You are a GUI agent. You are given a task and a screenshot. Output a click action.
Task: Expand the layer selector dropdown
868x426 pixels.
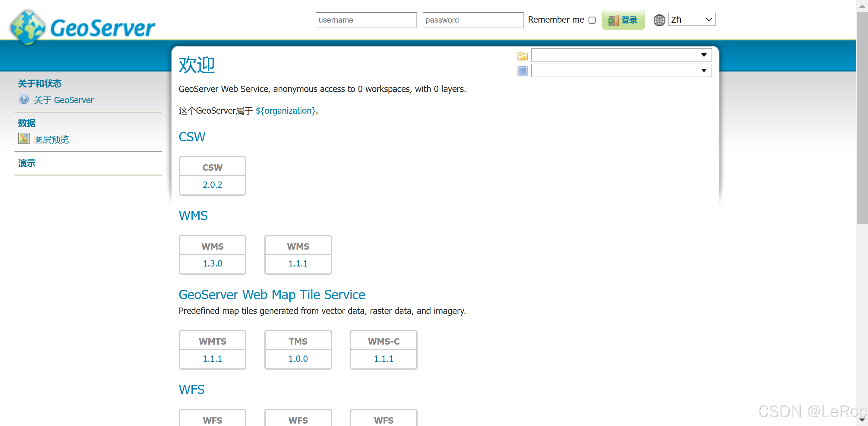point(704,70)
